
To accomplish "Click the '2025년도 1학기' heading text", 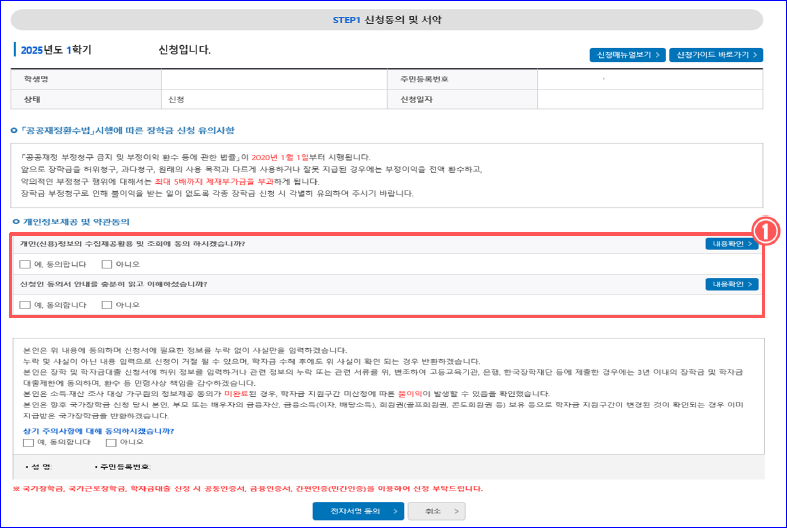I will [x=56, y=50].
